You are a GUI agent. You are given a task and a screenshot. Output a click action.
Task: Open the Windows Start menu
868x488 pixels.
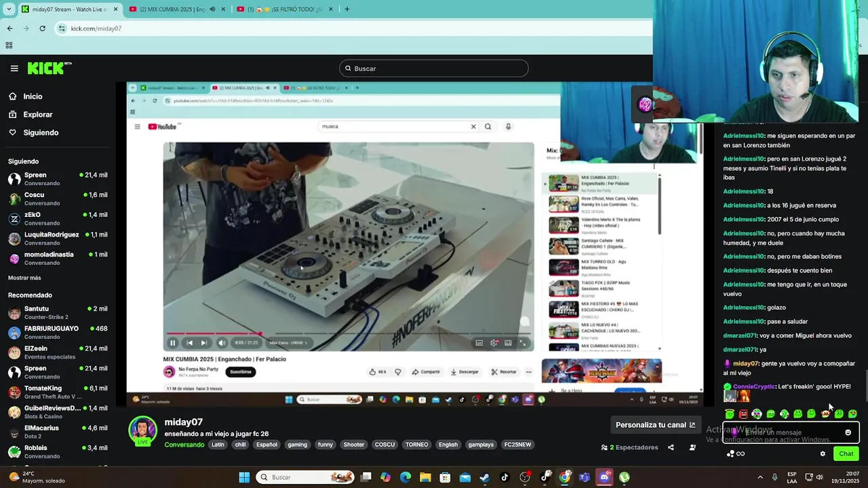point(244,477)
